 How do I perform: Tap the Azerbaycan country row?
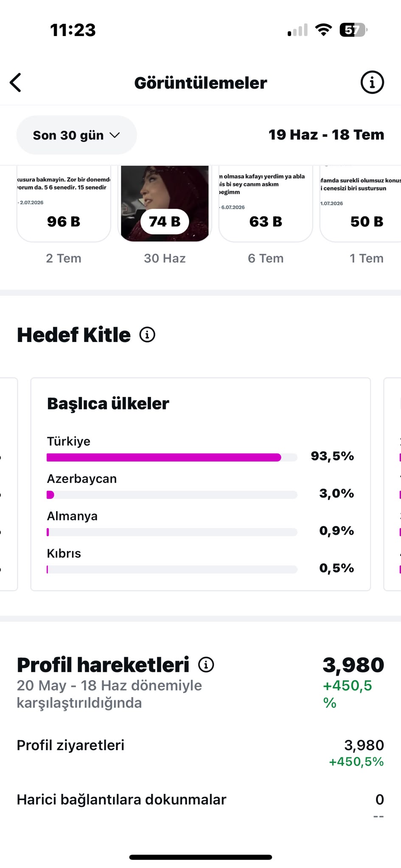coord(200,487)
